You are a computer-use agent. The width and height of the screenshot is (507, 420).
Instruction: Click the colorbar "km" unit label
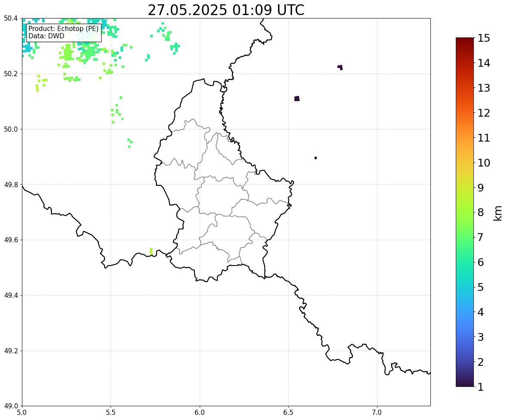[498, 213]
